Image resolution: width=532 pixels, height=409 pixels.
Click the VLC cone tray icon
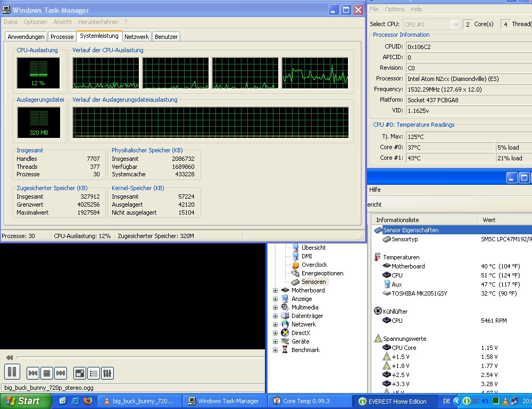tap(505, 401)
